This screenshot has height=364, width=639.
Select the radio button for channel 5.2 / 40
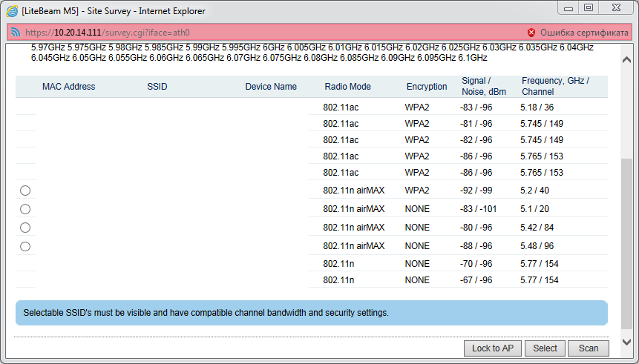point(25,191)
